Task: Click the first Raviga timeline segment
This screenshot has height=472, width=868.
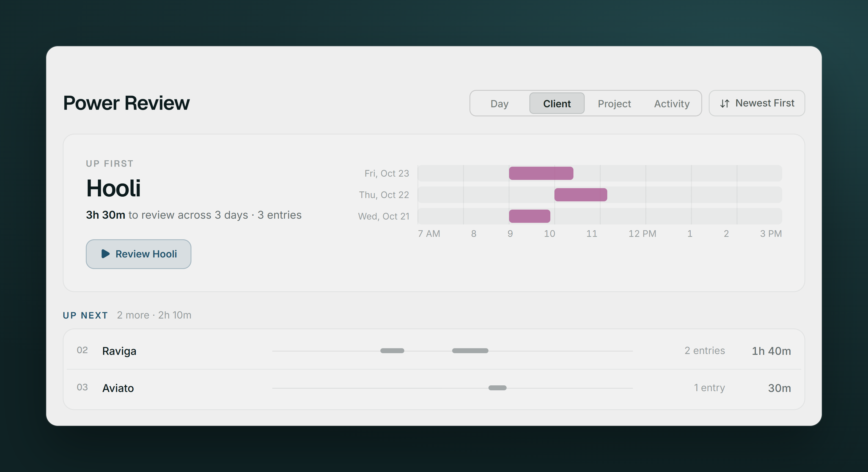Action: point(392,351)
